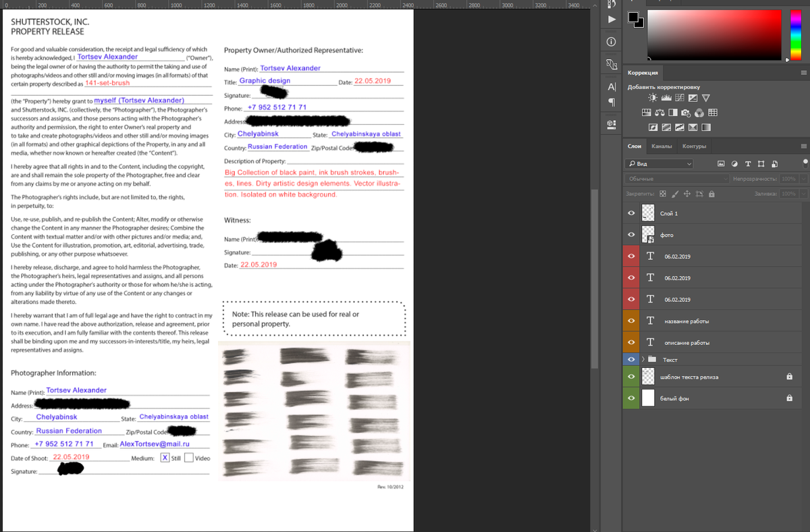Hide the Слой 1 layer
Image resolution: width=810 pixels, height=532 pixels.
coord(631,213)
